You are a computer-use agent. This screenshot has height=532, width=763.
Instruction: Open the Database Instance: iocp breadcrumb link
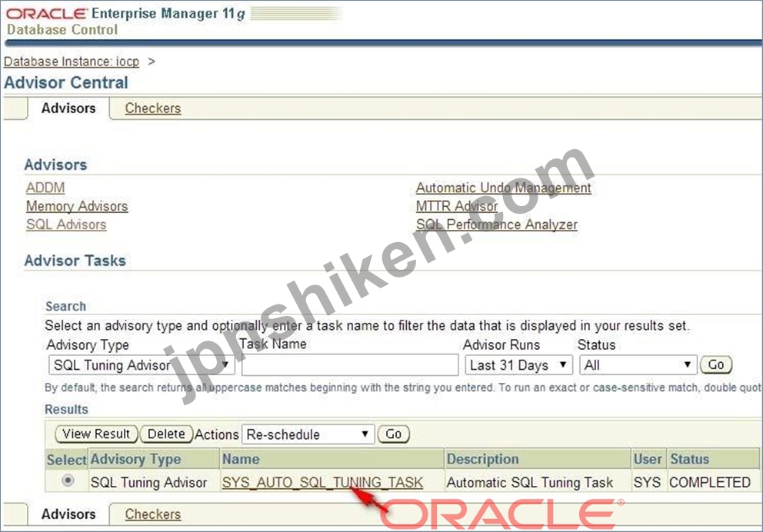point(72,62)
